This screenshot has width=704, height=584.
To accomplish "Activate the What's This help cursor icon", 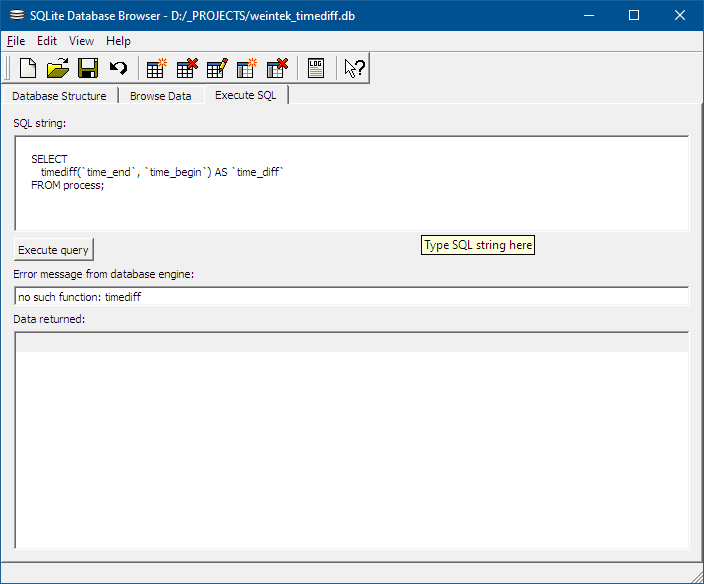I will click(x=355, y=68).
